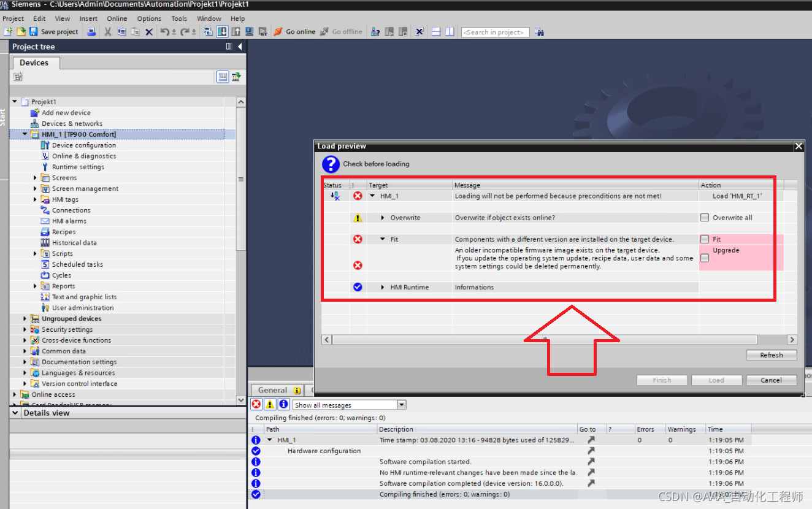The width and height of the screenshot is (812, 509).
Task: Click the New project toolbar icon
Action: pos(8,32)
